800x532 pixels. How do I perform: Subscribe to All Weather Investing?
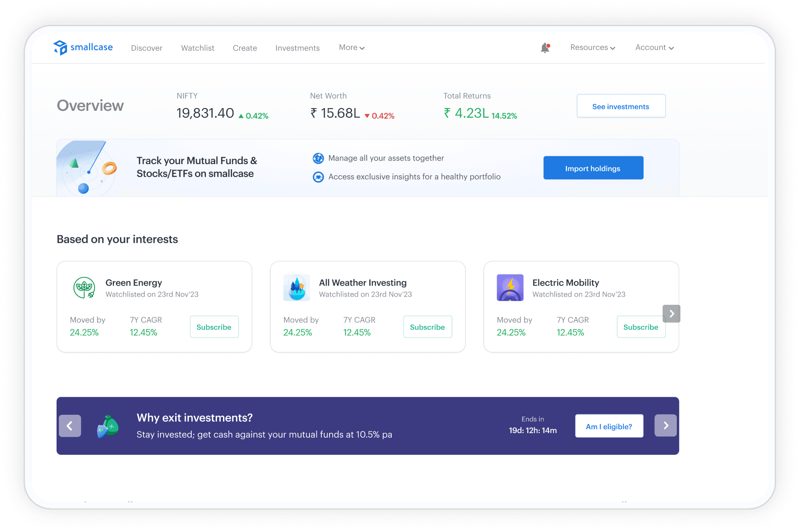pyautogui.click(x=428, y=327)
